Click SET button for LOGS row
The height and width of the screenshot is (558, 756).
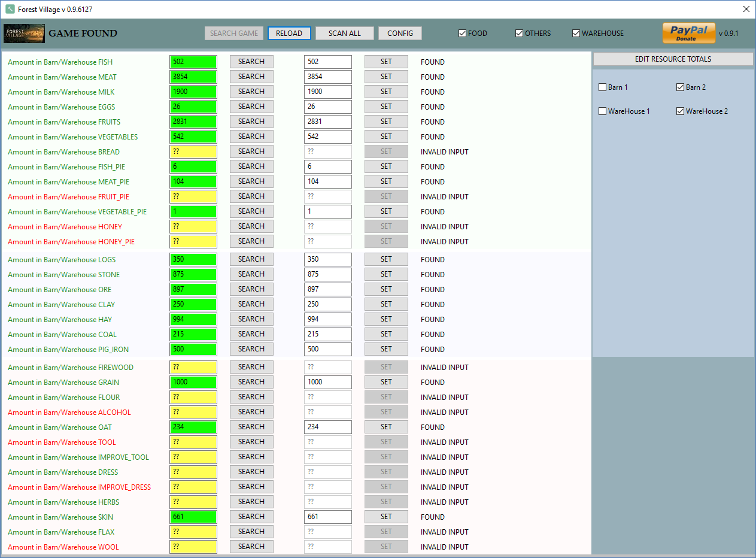[386, 259]
